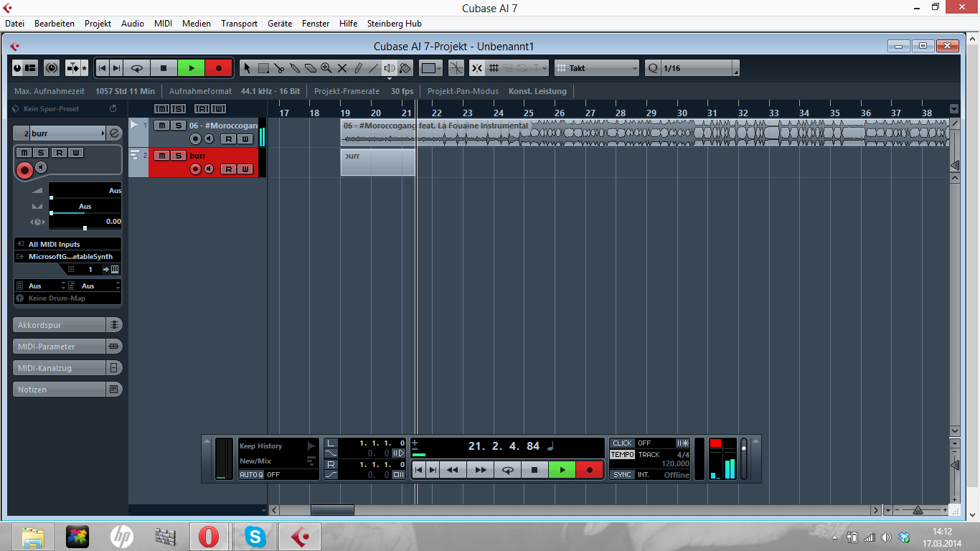
Task: Open the Steinberg Hub menu
Action: (x=395, y=24)
